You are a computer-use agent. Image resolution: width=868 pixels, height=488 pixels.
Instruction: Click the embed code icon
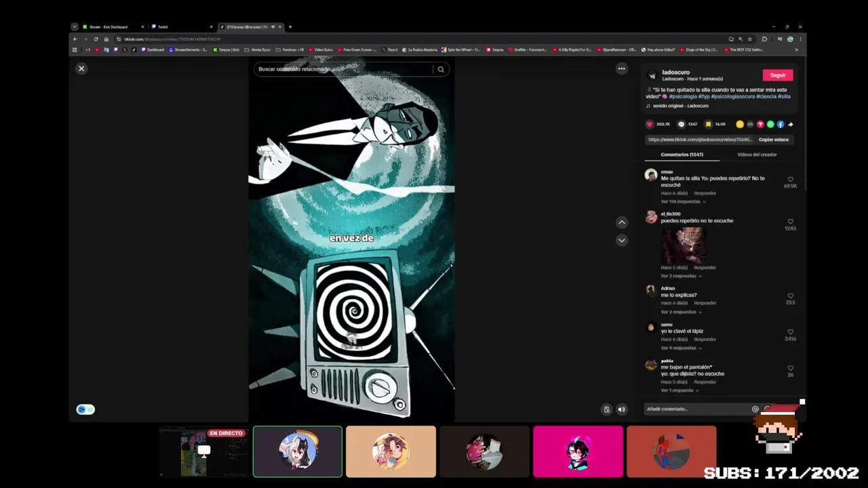[750, 124]
